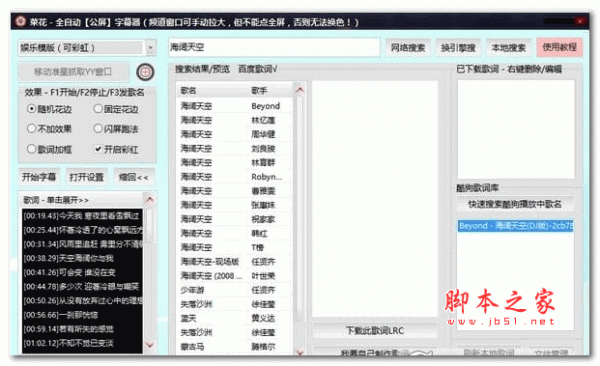600x366 pixels.
Task: Click scroll-up arrow of lyrics list
Action: pos(149,200)
